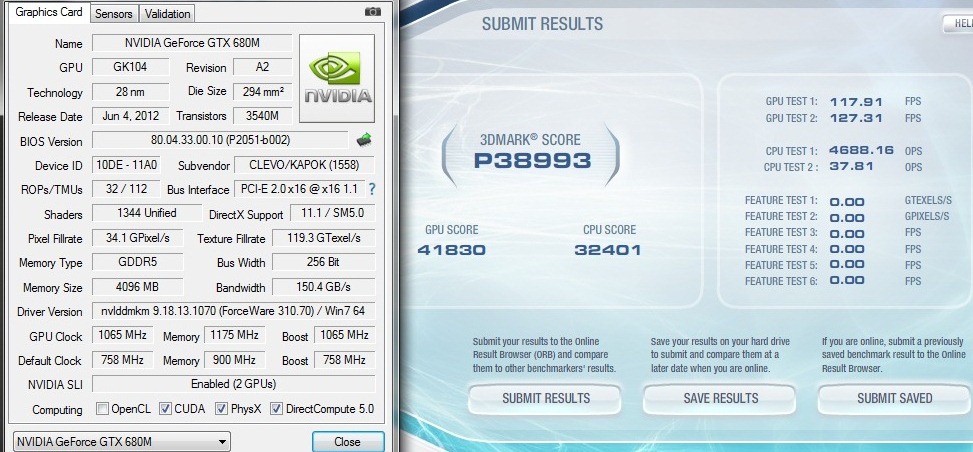Click the 3DMark score P38993

[x=532, y=161]
